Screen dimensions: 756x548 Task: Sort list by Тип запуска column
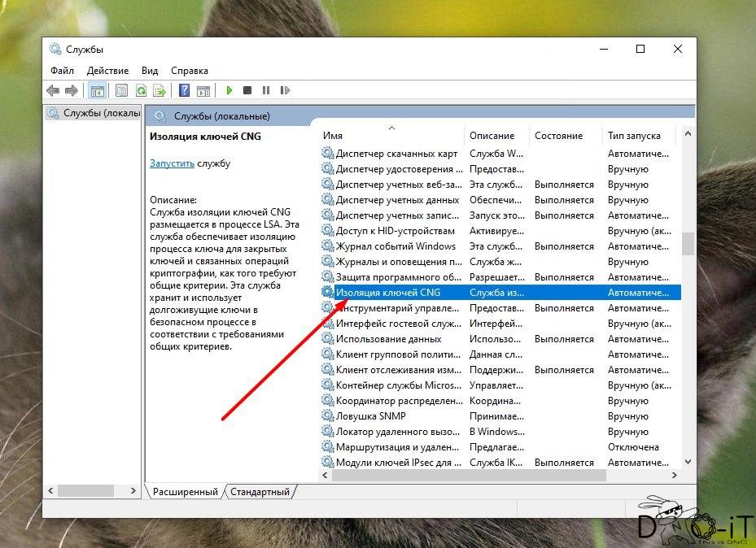click(635, 136)
